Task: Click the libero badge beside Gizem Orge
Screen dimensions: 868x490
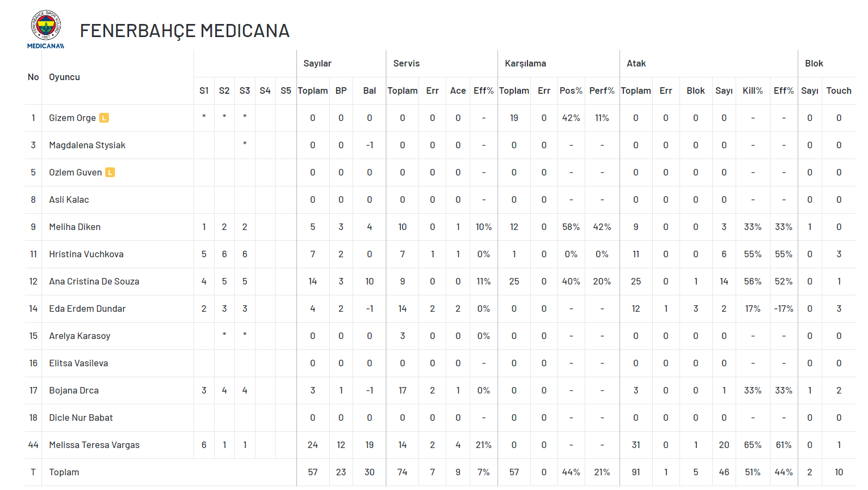Action: click(104, 118)
